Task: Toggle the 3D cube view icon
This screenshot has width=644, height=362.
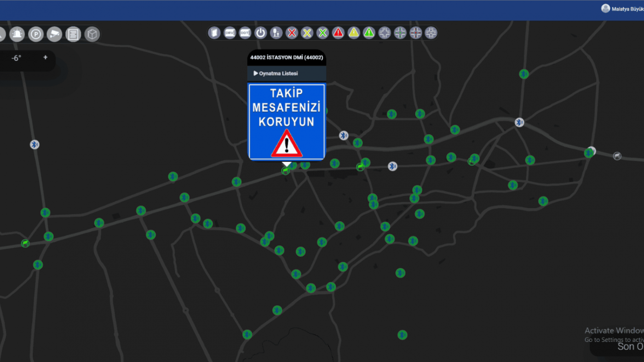Action: pyautogui.click(x=92, y=34)
